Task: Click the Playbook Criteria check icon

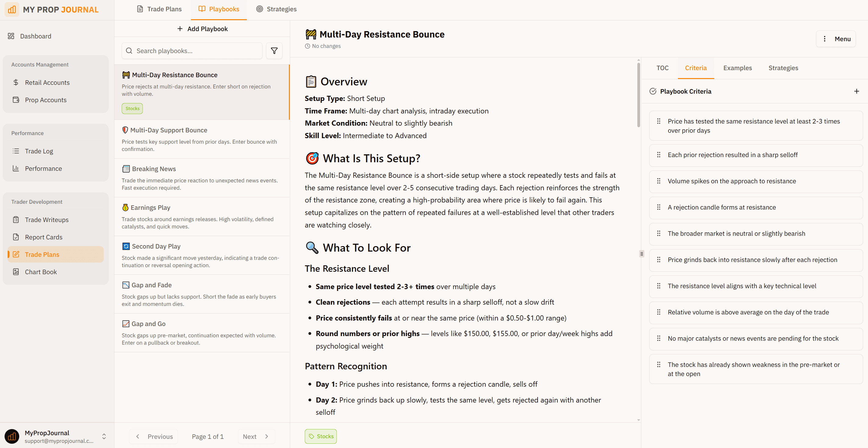Action: [653, 91]
